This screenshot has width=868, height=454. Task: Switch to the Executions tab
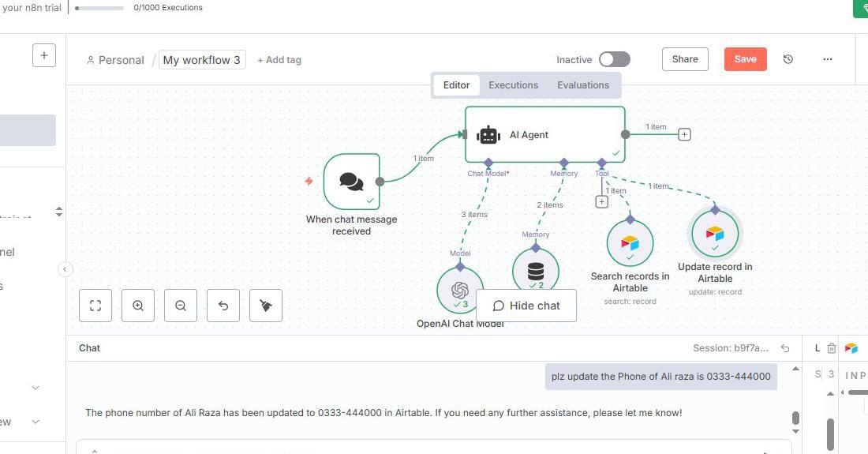[513, 85]
